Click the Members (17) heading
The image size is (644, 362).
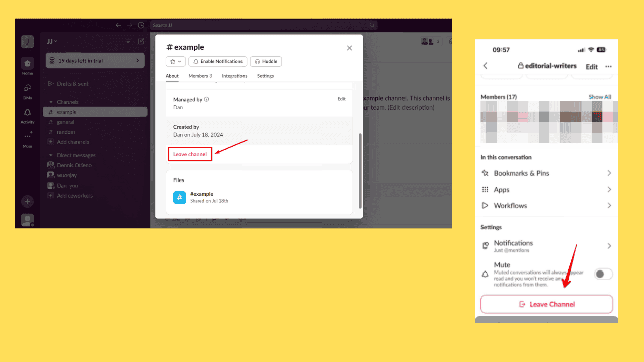click(x=499, y=97)
